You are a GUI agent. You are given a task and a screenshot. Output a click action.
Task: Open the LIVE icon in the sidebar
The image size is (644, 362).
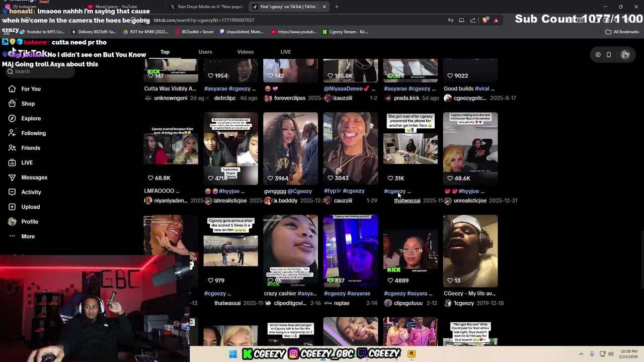pos(12,163)
